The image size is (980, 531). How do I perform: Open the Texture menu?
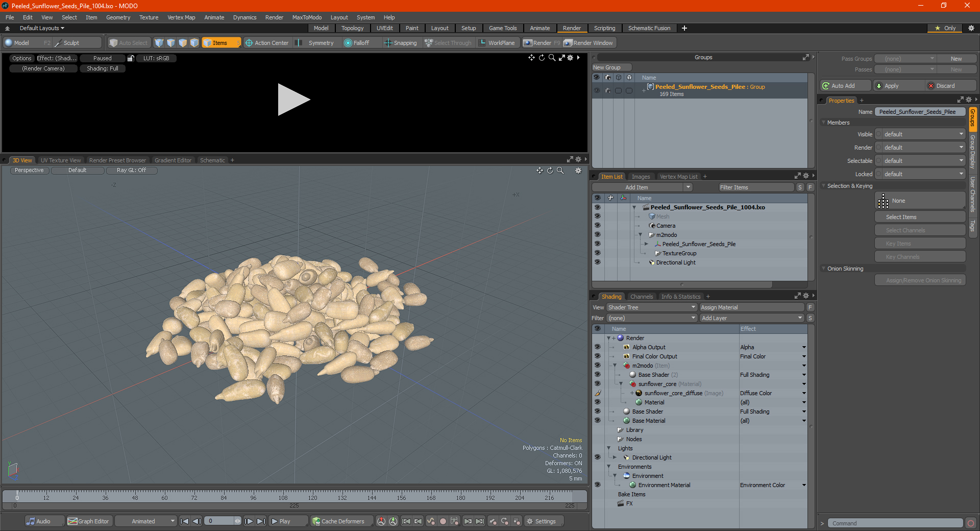[x=149, y=17]
